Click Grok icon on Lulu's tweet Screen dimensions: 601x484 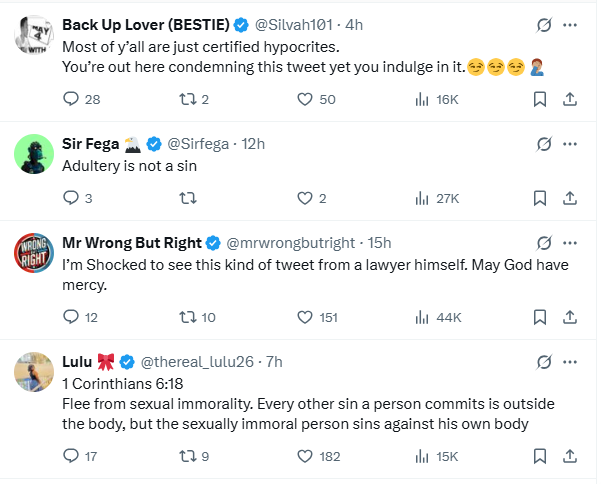tap(545, 361)
